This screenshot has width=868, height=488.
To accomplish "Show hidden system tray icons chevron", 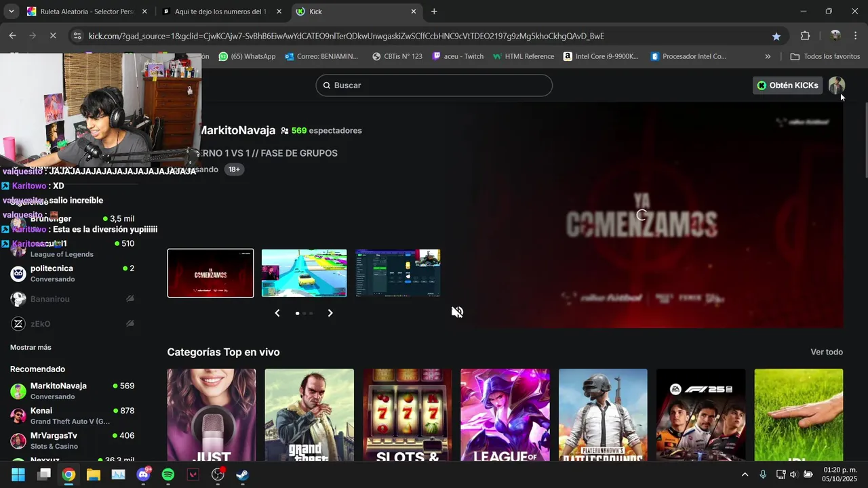I will [x=745, y=474].
